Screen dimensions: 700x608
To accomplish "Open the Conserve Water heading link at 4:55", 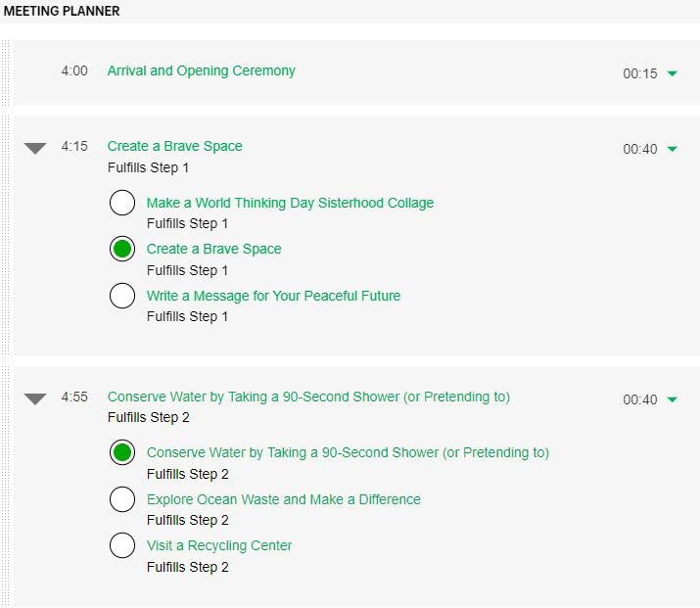I will tap(308, 397).
